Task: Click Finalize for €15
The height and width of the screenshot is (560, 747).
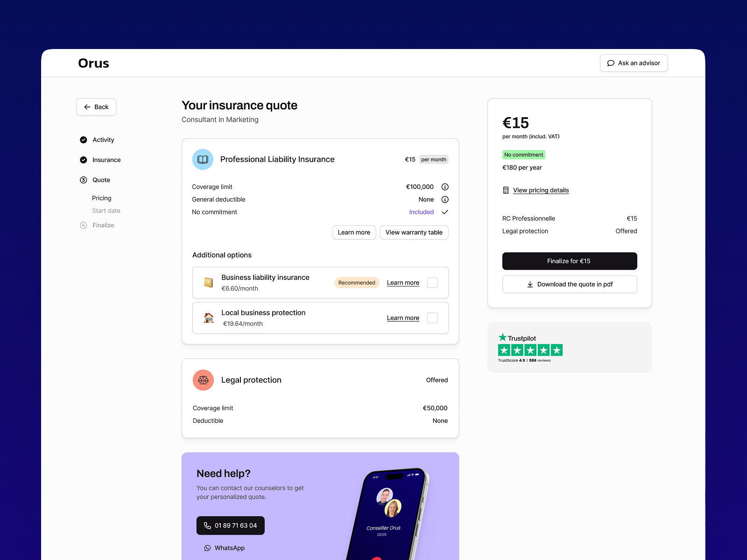Action: point(569,261)
